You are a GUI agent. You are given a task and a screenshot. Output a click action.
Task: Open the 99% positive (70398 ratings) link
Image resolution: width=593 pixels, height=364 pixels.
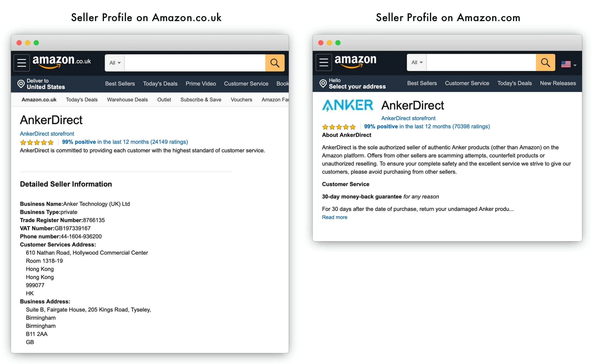point(427,127)
